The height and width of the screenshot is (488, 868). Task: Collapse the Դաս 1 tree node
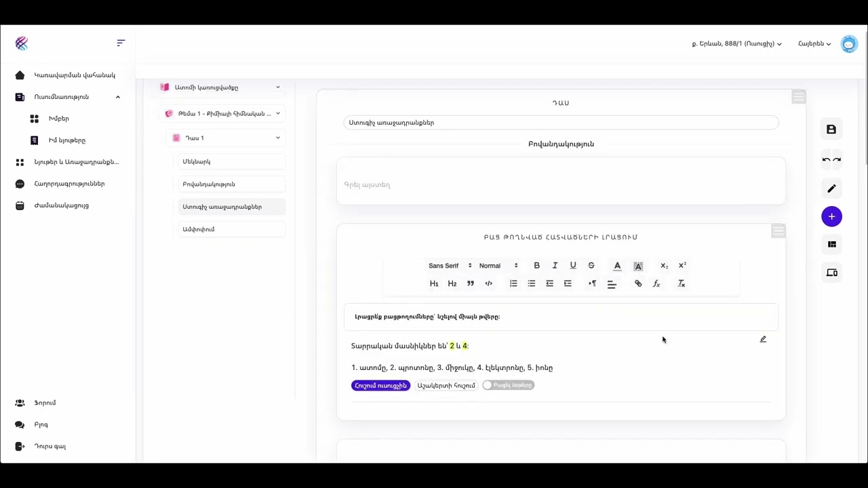pos(277,138)
